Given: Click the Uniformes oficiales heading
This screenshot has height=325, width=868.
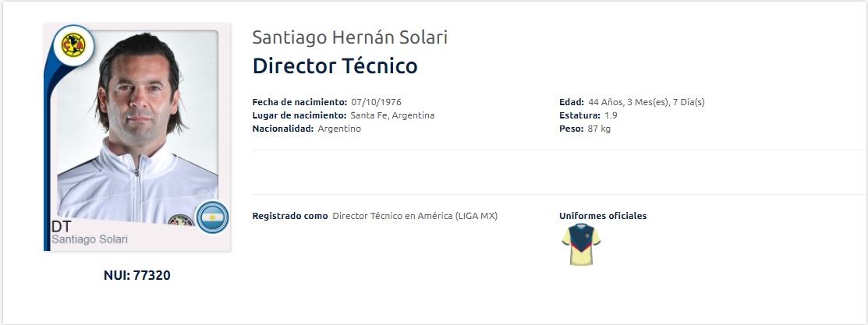Looking at the screenshot, I should tap(603, 216).
